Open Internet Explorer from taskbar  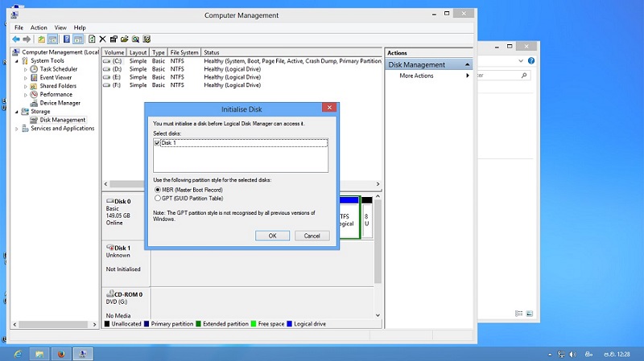[18, 354]
